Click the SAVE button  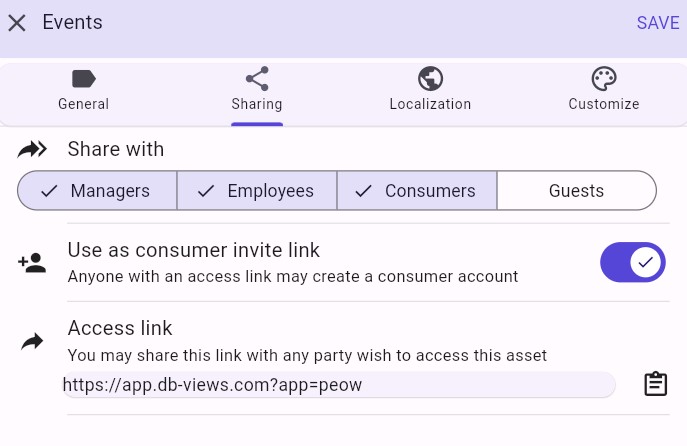click(x=657, y=23)
